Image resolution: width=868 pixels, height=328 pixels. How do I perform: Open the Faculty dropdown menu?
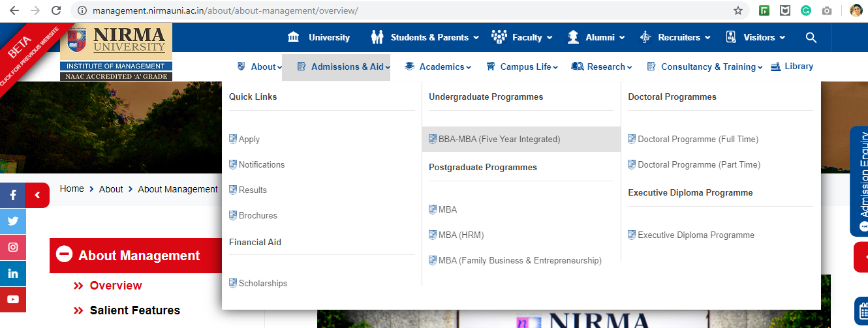click(525, 38)
